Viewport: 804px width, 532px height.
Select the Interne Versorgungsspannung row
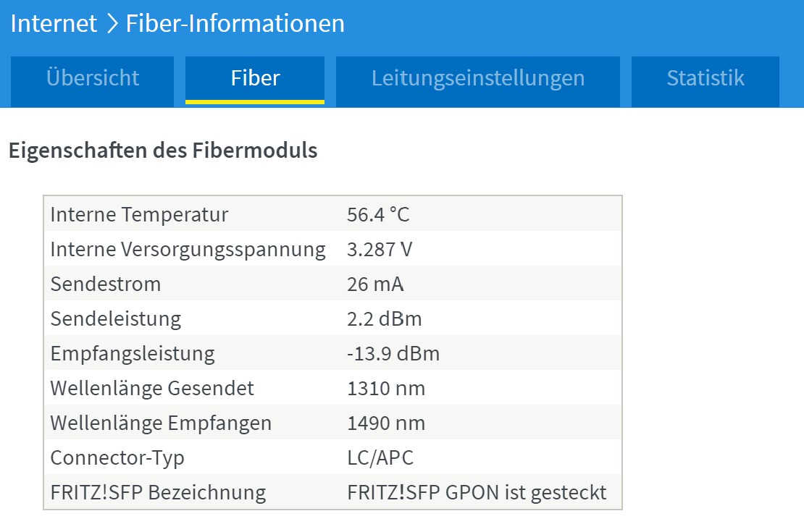(332, 249)
